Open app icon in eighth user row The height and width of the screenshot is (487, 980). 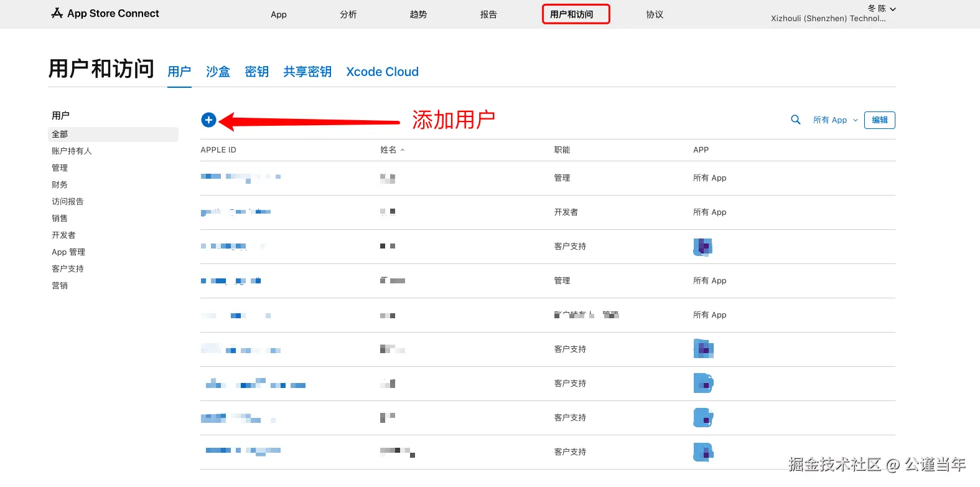[x=703, y=417]
